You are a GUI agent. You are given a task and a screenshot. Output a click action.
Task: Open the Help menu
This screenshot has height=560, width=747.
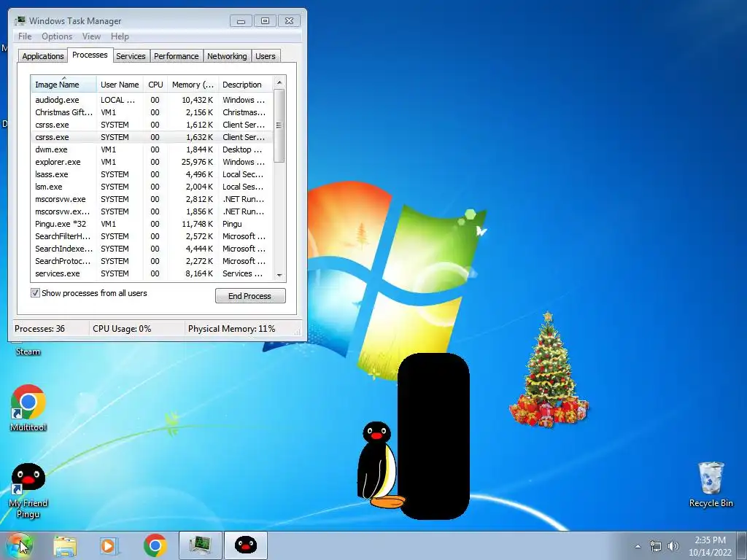click(120, 36)
